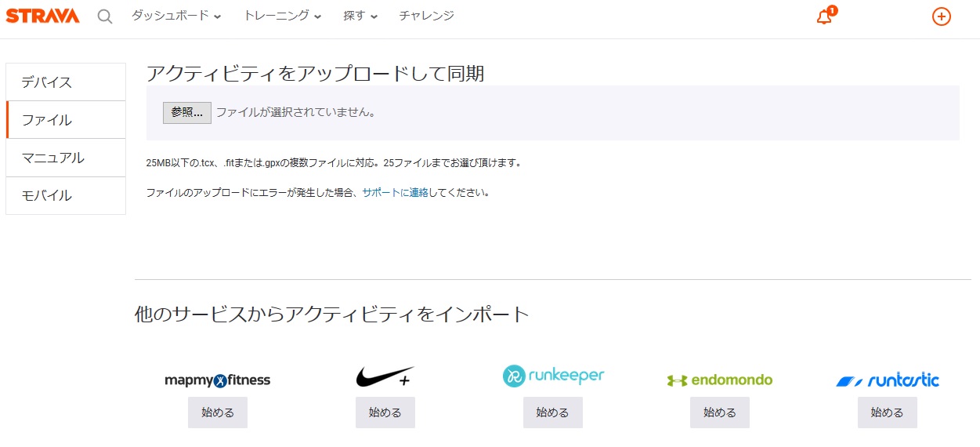Expand the 探す dropdown menu
Image resolution: width=980 pixels, height=447 pixels.
(x=360, y=16)
